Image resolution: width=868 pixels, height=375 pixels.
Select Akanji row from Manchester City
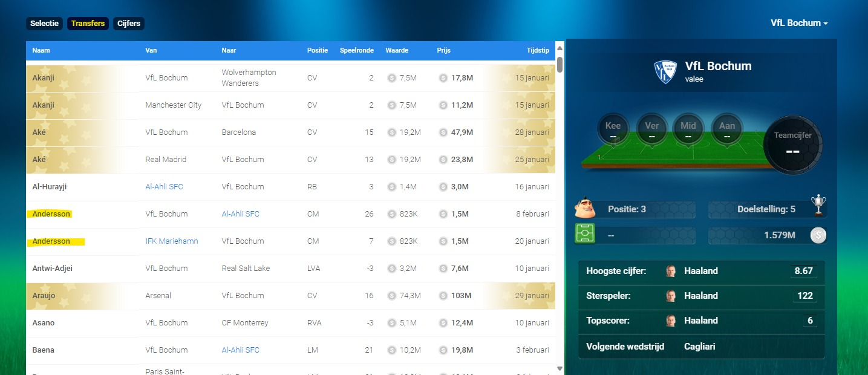pyautogui.click(x=290, y=105)
